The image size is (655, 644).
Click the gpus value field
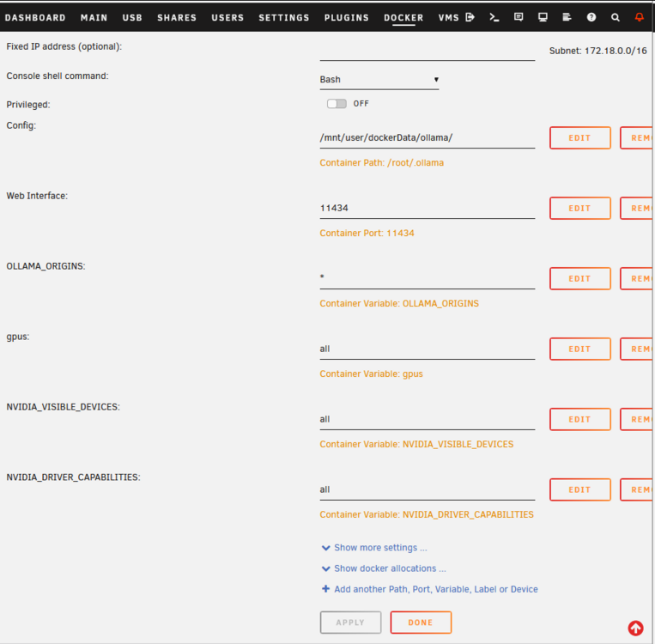pyautogui.click(x=428, y=349)
